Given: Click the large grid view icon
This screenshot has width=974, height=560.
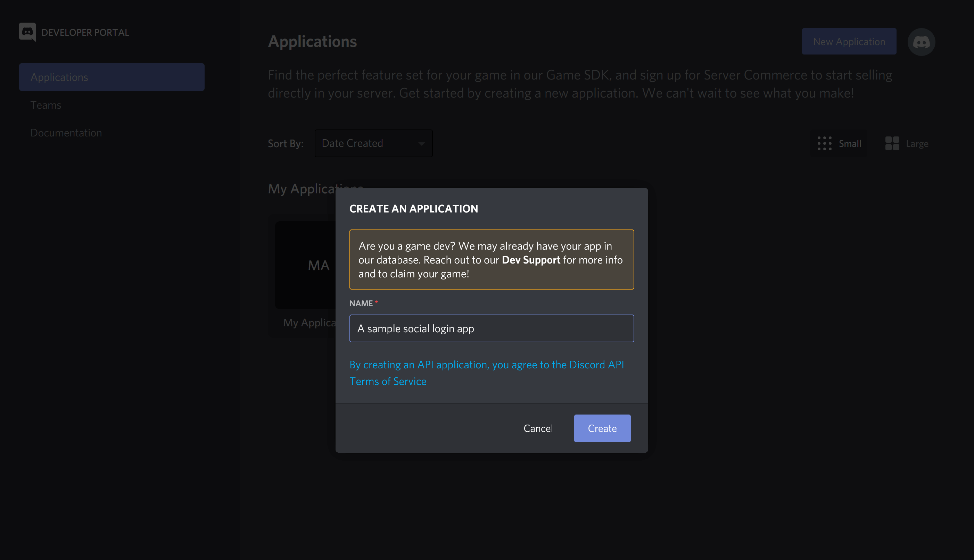Looking at the screenshot, I should click(892, 143).
